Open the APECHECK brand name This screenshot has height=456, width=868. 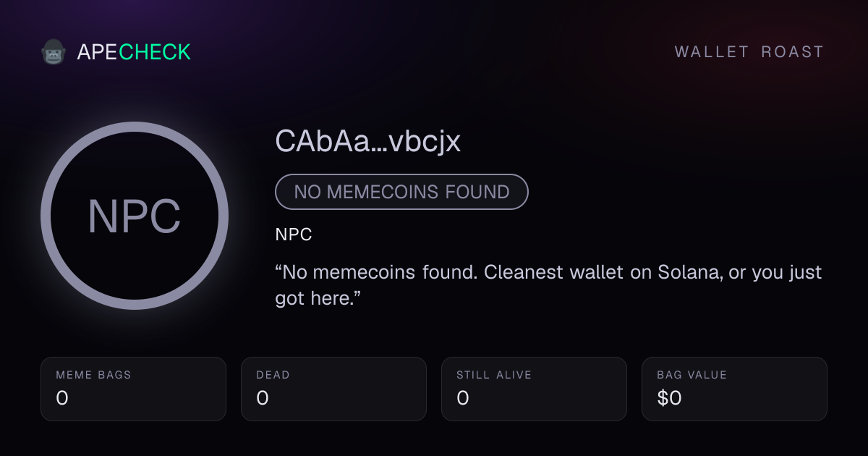click(134, 52)
